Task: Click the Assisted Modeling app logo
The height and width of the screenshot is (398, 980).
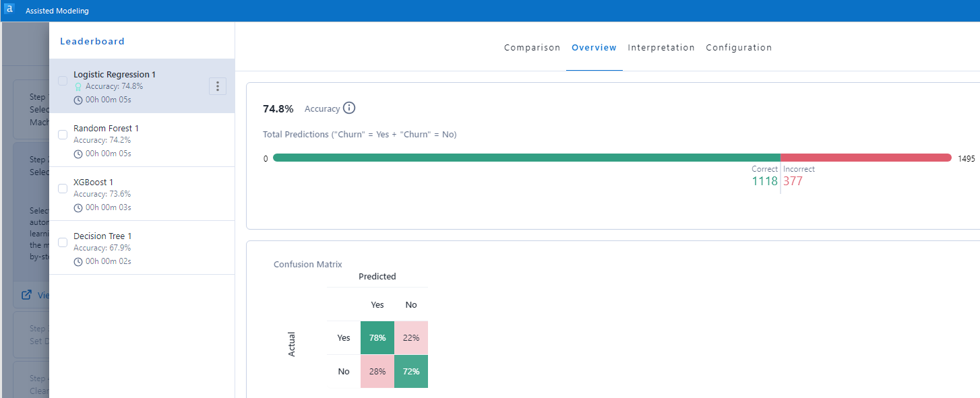Action: pos(9,9)
